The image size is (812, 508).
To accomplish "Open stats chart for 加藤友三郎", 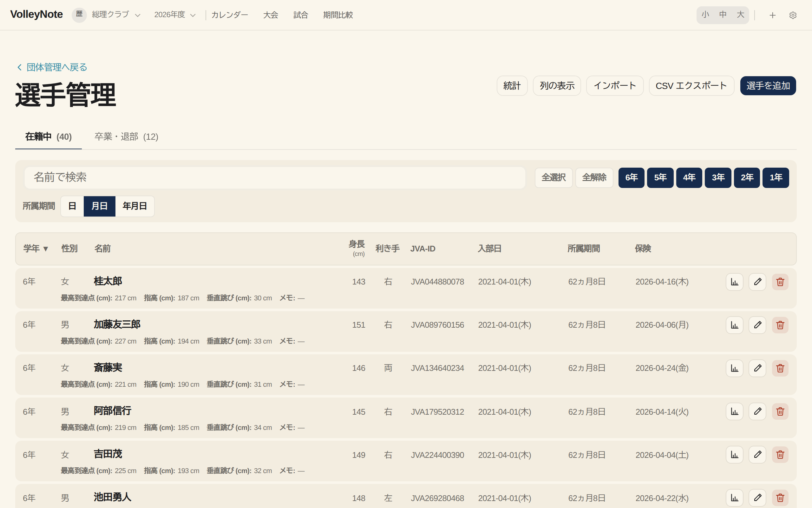I will click(735, 325).
